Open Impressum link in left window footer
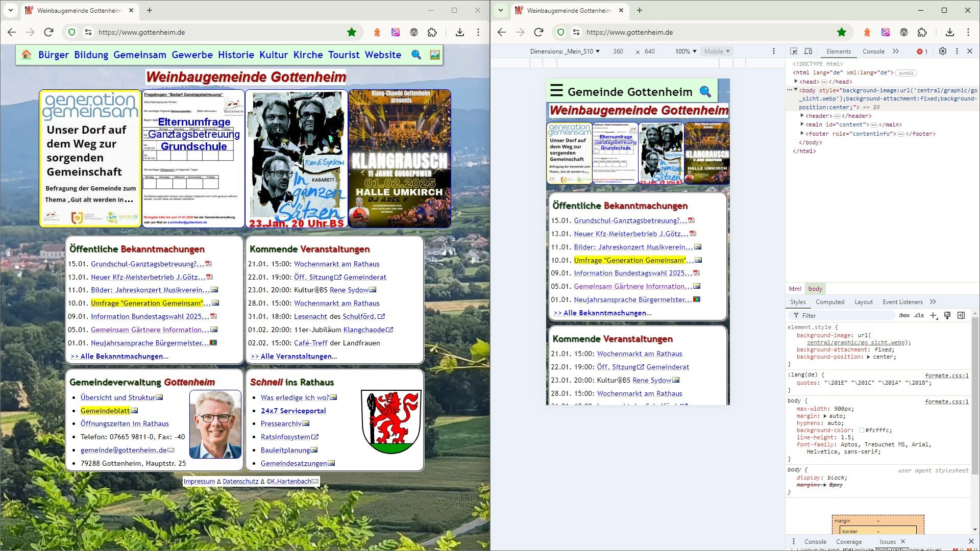 (x=199, y=481)
